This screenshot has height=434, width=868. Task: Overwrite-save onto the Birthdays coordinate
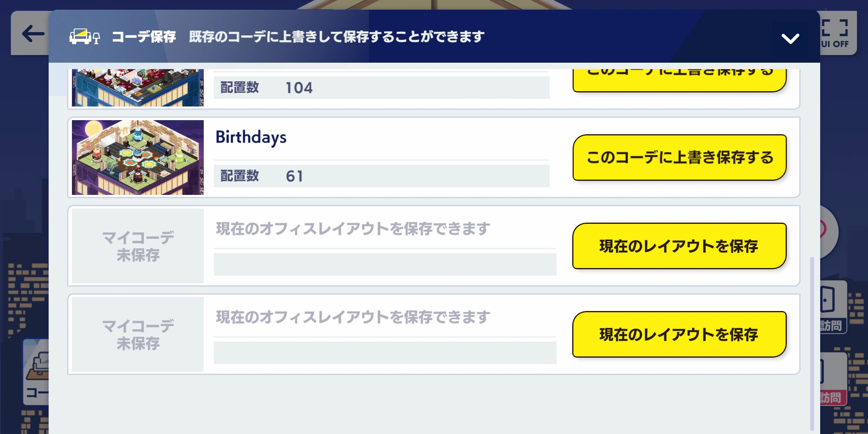(x=679, y=158)
